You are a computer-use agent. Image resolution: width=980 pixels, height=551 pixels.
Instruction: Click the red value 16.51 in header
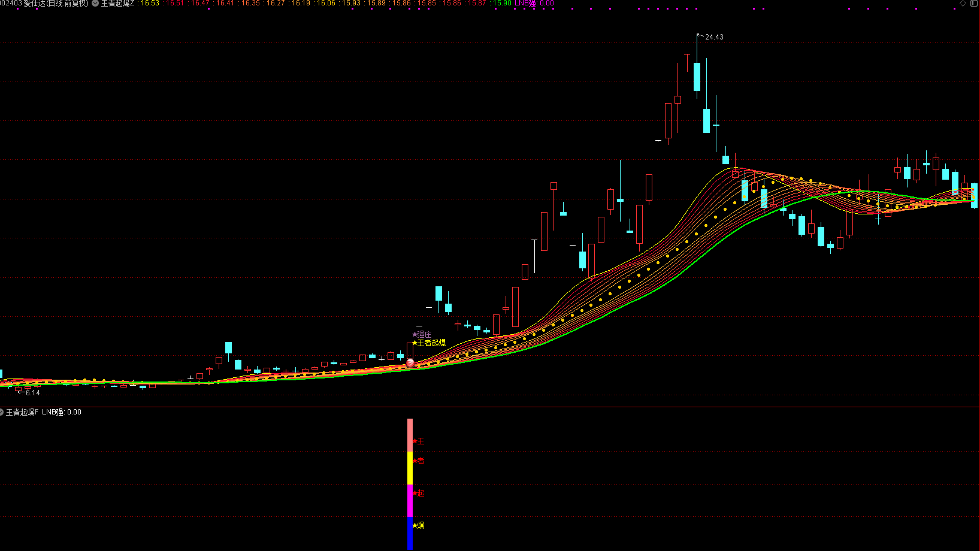pos(175,4)
